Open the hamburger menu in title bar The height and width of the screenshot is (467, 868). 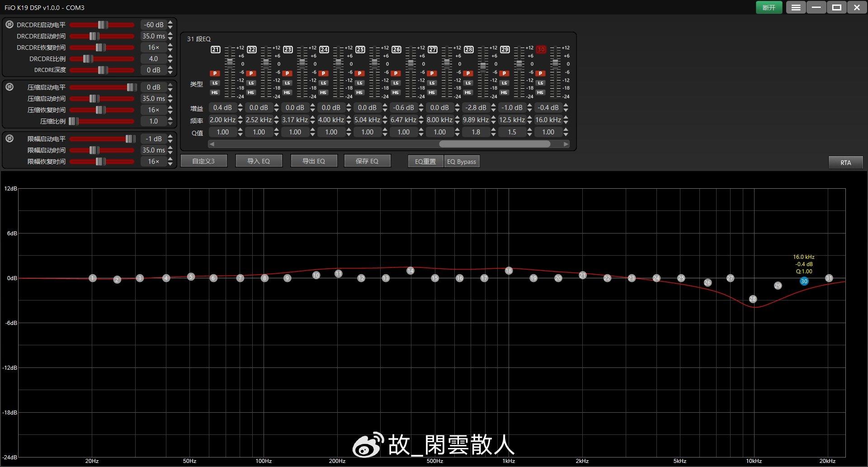(x=796, y=8)
